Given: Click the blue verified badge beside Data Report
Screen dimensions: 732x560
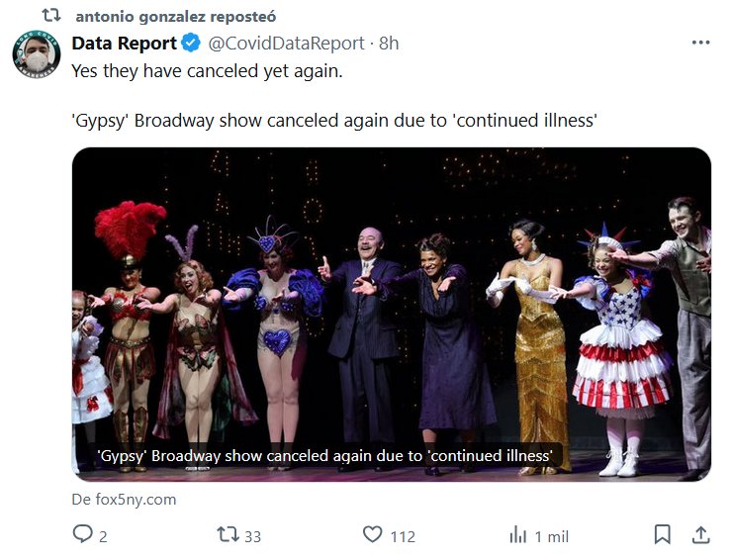Looking at the screenshot, I should [x=192, y=44].
